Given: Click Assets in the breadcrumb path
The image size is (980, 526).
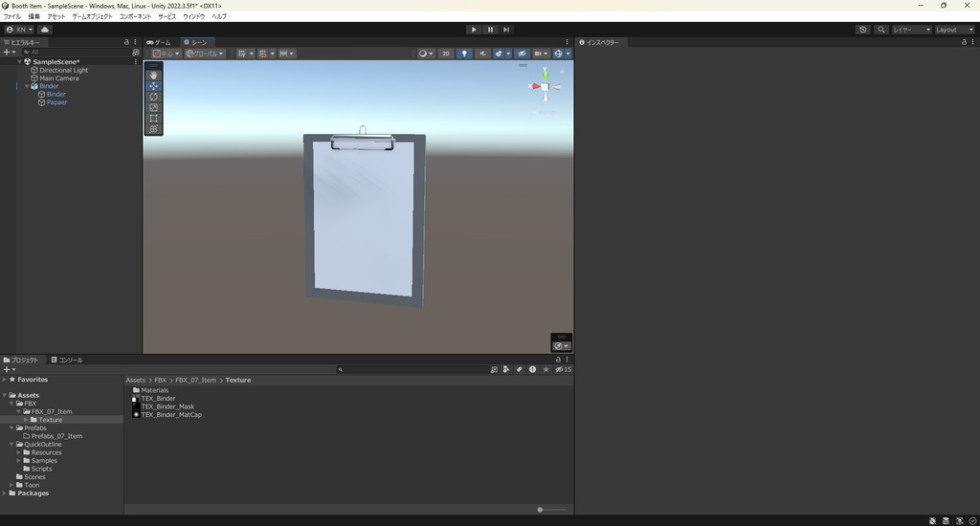Looking at the screenshot, I should point(136,380).
